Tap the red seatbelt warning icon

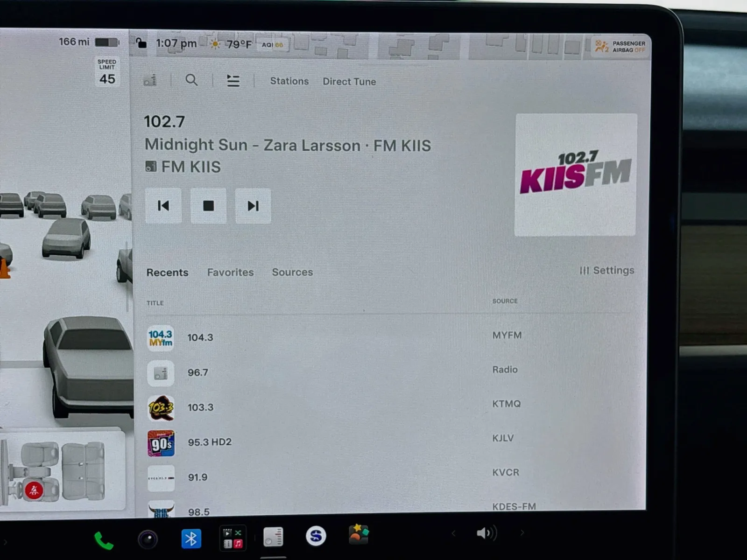(34, 490)
